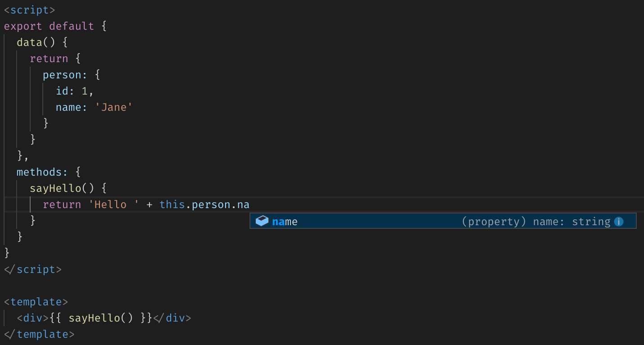Click the data() function name

(x=29, y=42)
